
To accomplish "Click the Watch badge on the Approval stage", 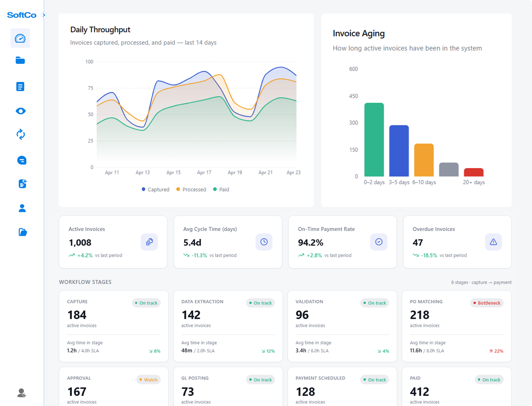I will (149, 379).
